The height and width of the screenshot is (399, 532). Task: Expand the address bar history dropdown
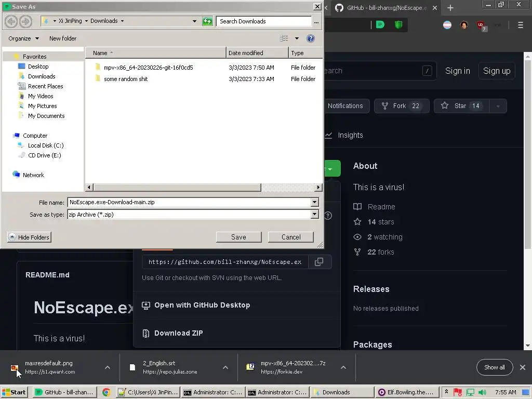point(194,21)
